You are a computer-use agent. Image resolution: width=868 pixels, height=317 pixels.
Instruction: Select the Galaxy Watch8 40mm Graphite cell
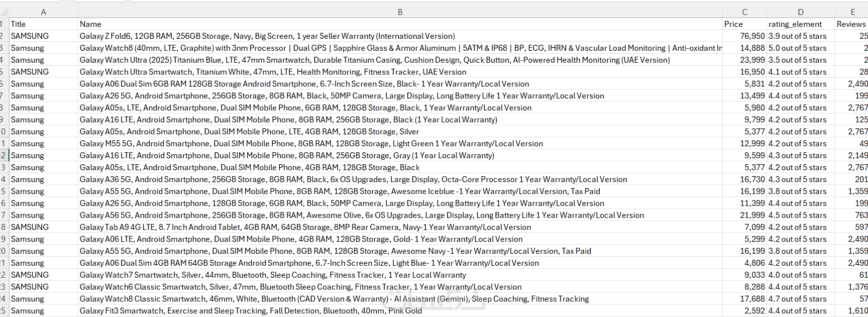(400, 48)
